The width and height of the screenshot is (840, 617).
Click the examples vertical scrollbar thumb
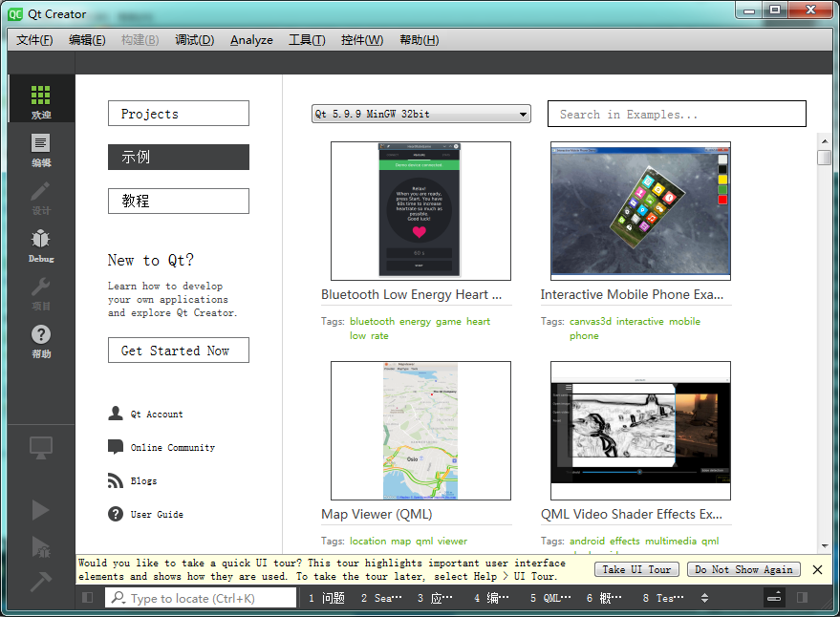click(825, 158)
